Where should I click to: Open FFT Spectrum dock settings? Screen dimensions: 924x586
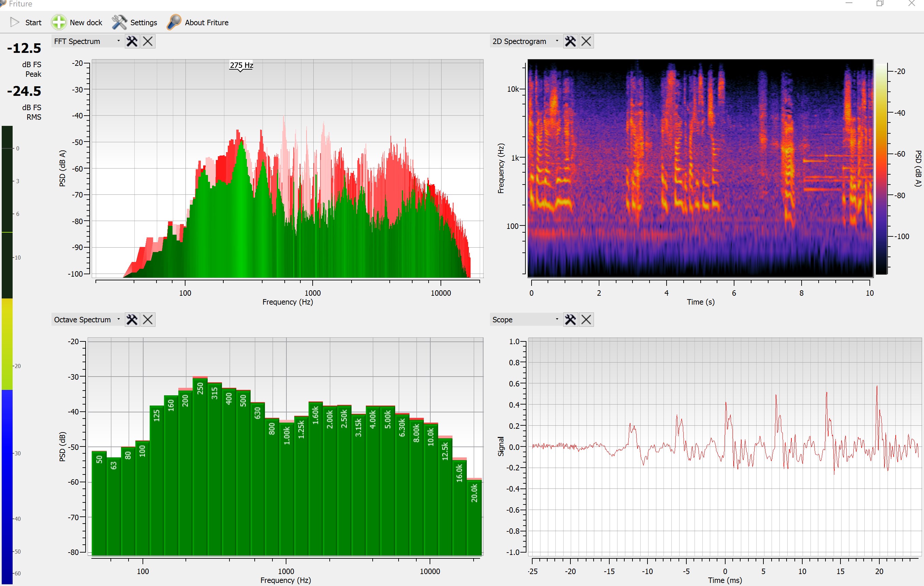point(132,41)
